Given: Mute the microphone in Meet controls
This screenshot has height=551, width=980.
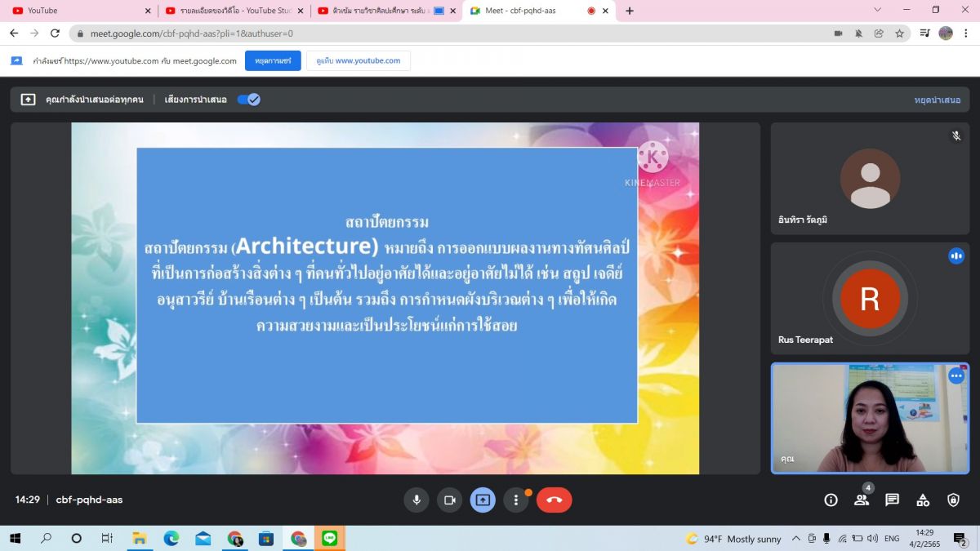Looking at the screenshot, I should [416, 500].
